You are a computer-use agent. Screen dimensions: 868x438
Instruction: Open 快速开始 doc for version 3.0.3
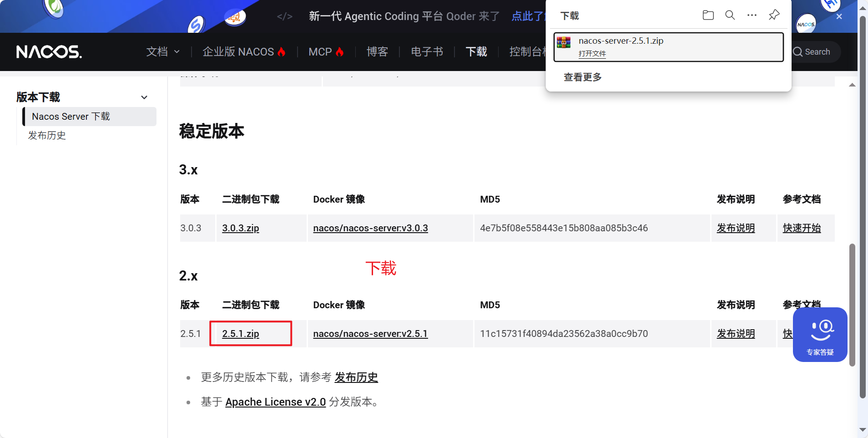pos(802,228)
